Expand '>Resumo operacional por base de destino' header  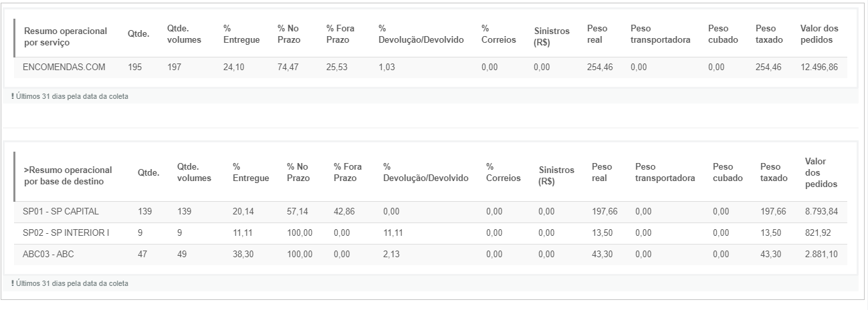pyautogui.click(x=68, y=175)
